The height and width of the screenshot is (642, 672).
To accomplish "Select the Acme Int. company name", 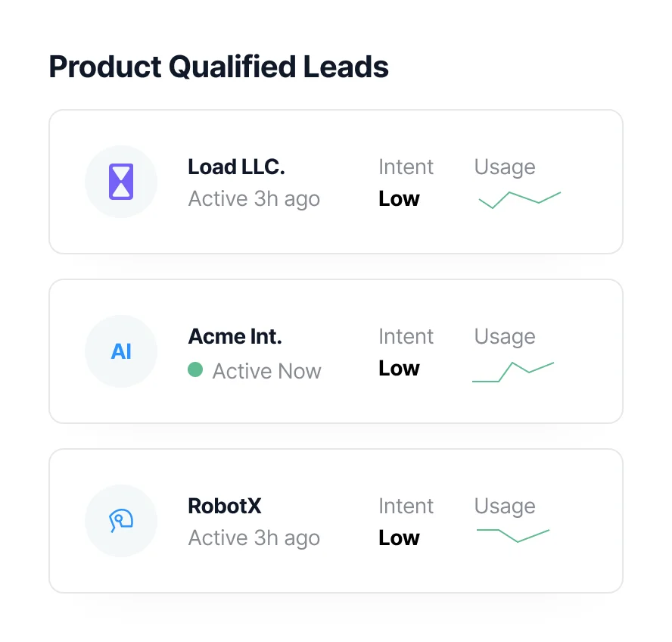I will 235,336.
